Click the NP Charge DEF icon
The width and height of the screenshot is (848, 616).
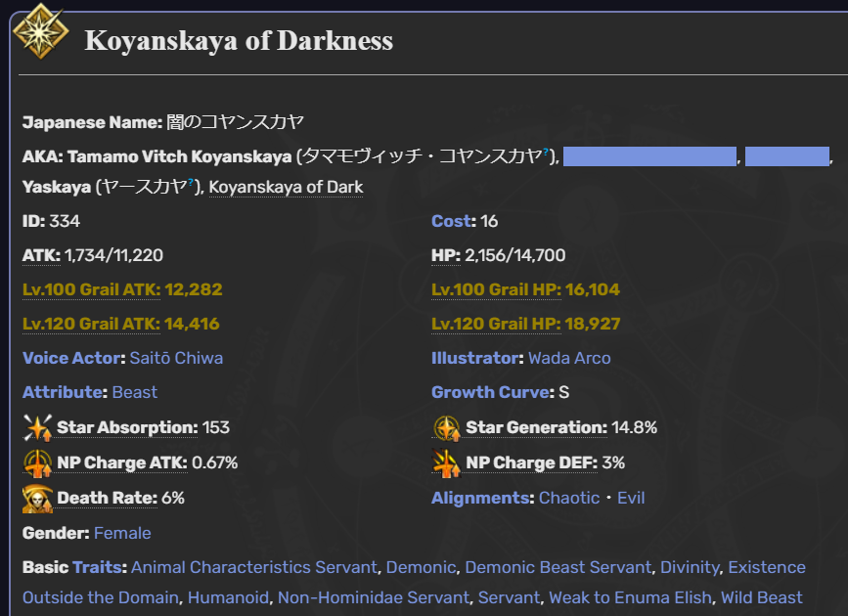(447, 462)
